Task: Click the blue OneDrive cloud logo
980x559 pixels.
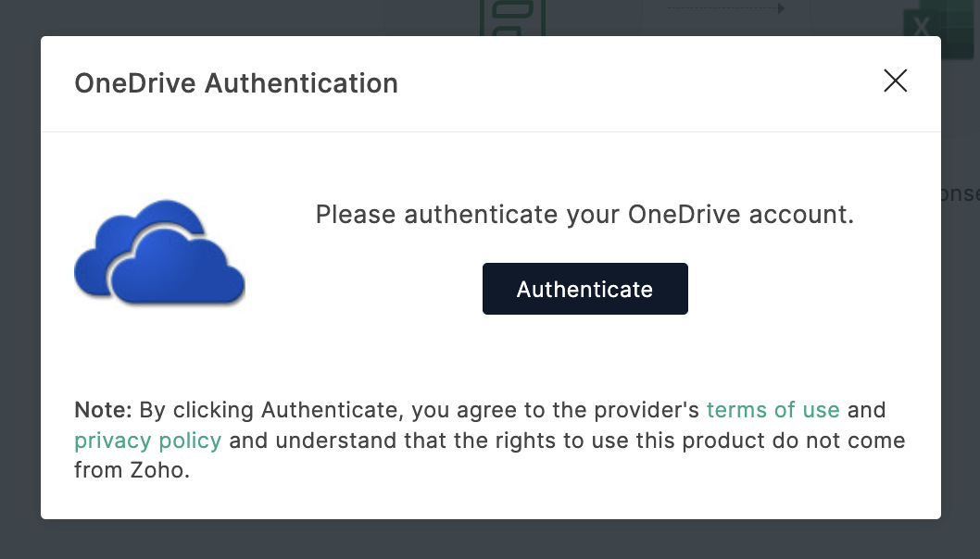Action: click(160, 253)
